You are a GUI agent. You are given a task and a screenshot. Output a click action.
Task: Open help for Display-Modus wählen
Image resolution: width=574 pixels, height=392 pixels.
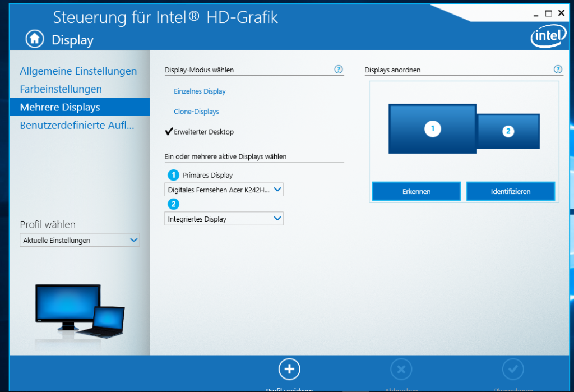pyautogui.click(x=338, y=70)
